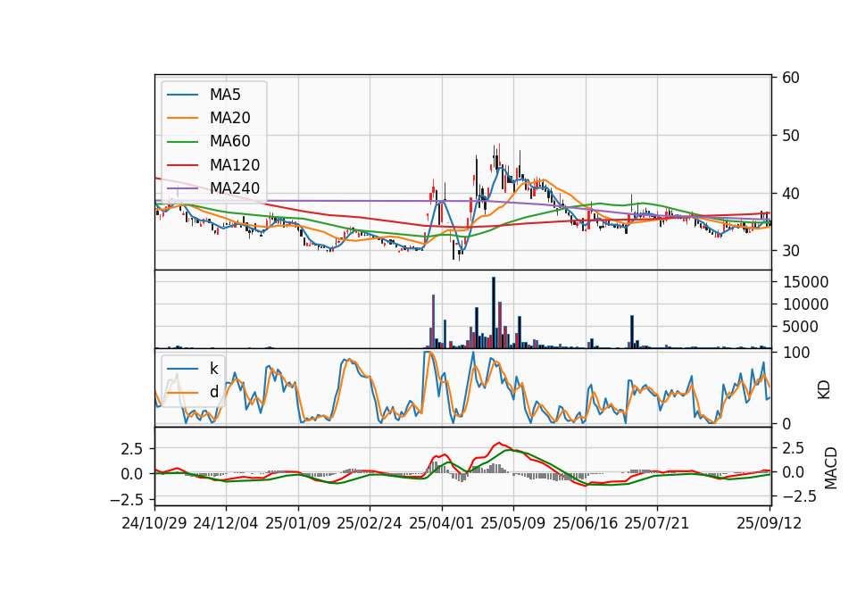This screenshot has width=857, height=616.
Task: Click the date label 25/04/01
Action: click(x=442, y=523)
